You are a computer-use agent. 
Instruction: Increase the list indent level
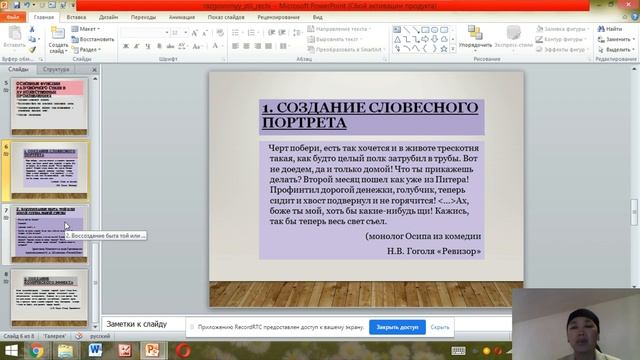[x=282, y=33]
